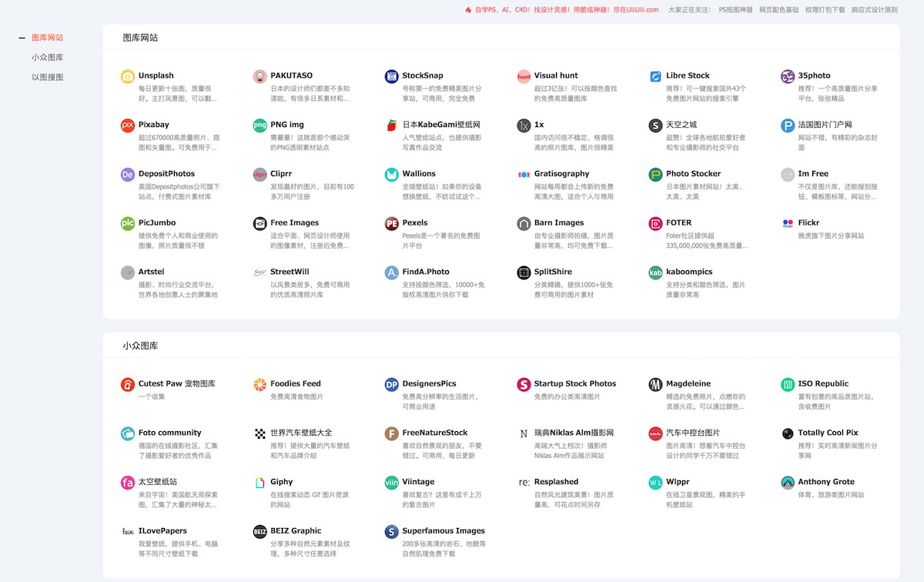Click the description text 体育、旅游类图片网站
Screen dimensions: 924x582
coord(832,495)
